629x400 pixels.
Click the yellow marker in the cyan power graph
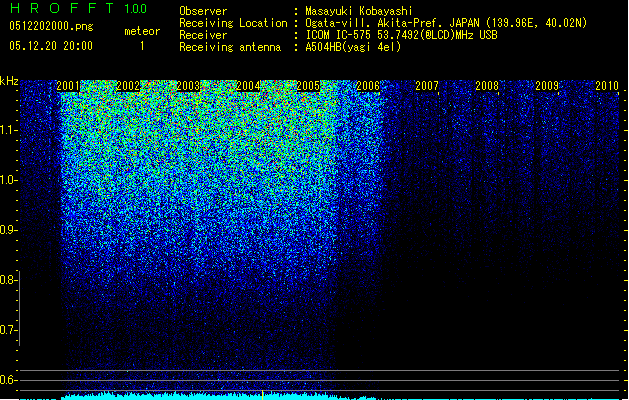click(262, 395)
